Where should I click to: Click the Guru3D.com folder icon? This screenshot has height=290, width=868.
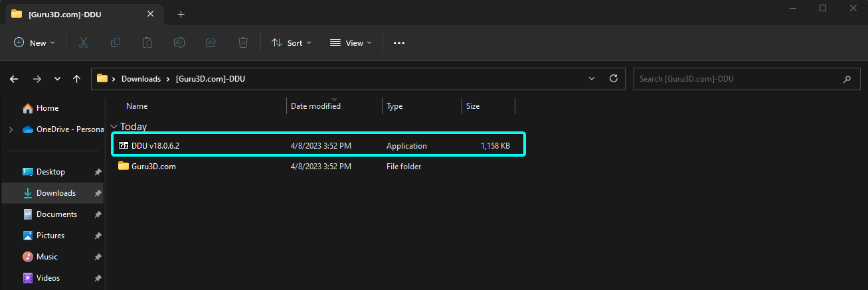[124, 166]
